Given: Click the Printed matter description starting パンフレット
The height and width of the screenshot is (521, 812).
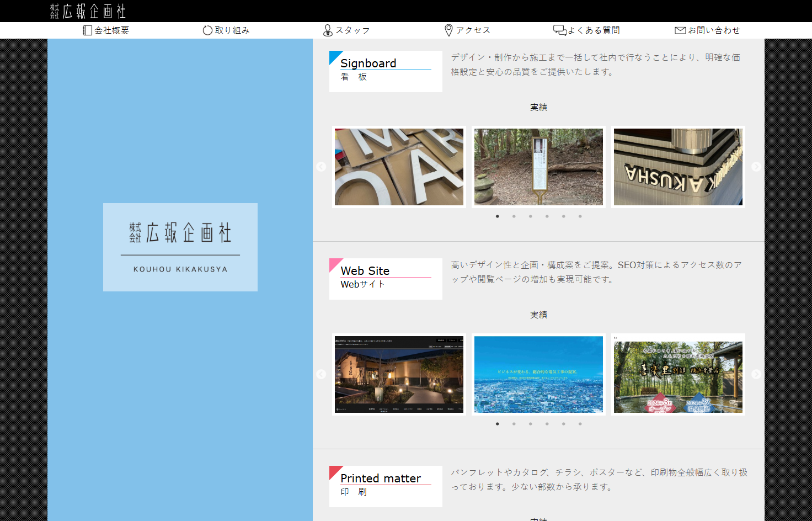Looking at the screenshot, I should point(599,480).
